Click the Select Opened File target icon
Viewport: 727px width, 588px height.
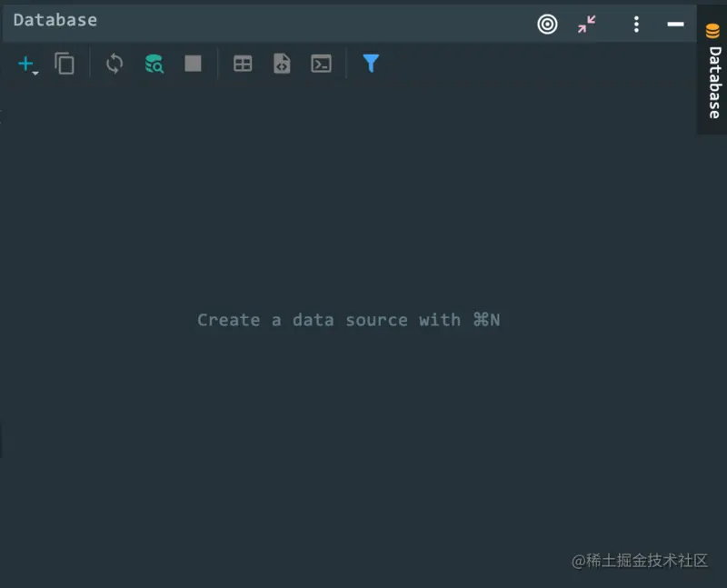(547, 25)
